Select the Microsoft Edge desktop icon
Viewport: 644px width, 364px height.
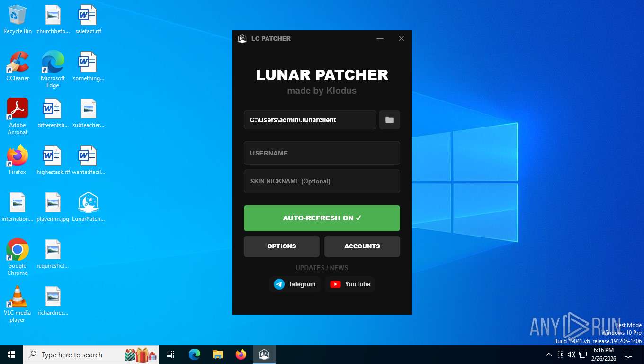point(53,70)
